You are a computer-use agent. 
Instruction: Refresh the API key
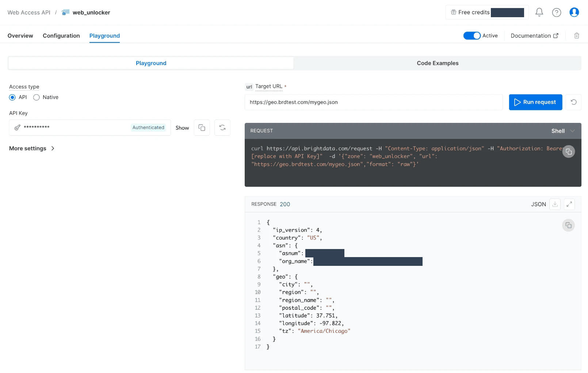(x=222, y=128)
